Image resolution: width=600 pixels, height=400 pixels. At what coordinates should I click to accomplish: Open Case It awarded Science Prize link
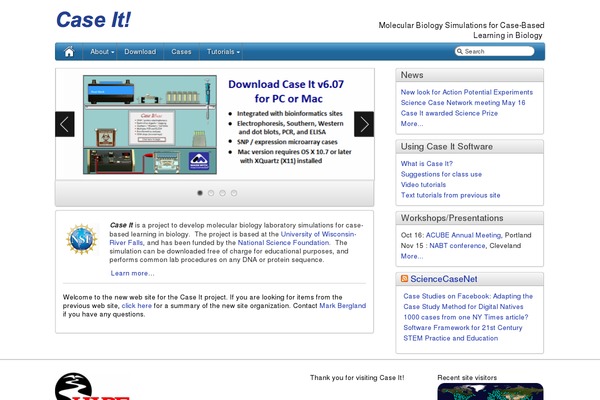(x=449, y=113)
